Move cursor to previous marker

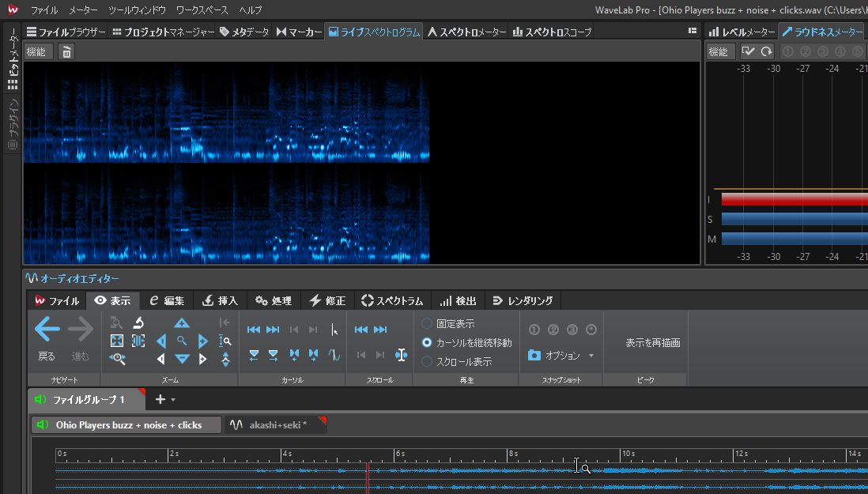254,355
